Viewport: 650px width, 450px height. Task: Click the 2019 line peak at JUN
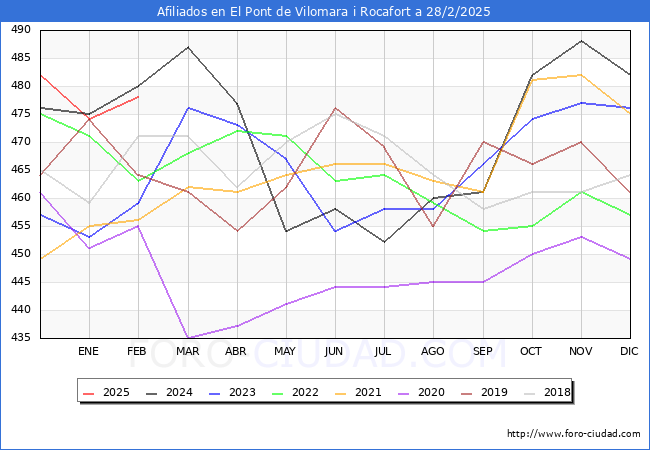pyautogui.click(x=335, y=108)
